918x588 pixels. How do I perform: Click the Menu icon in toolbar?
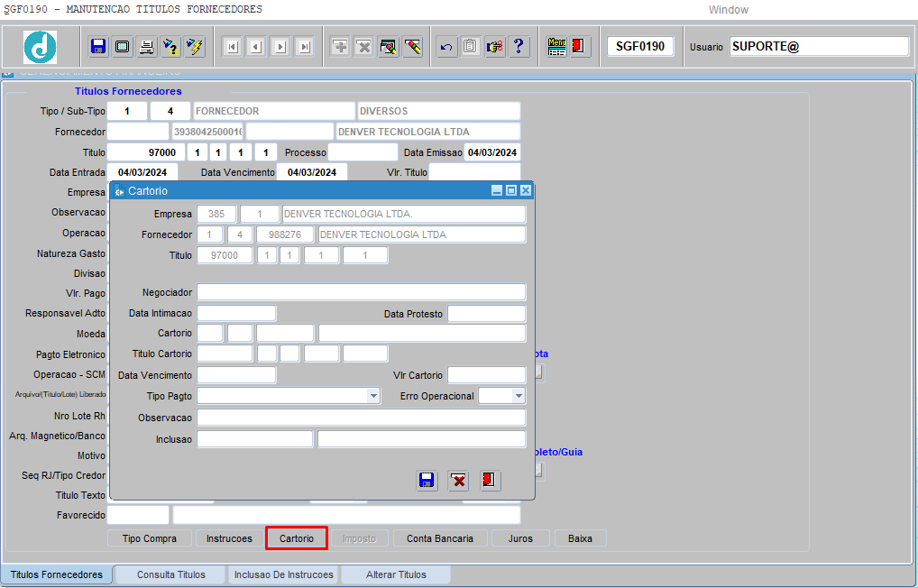pos(556,46)
